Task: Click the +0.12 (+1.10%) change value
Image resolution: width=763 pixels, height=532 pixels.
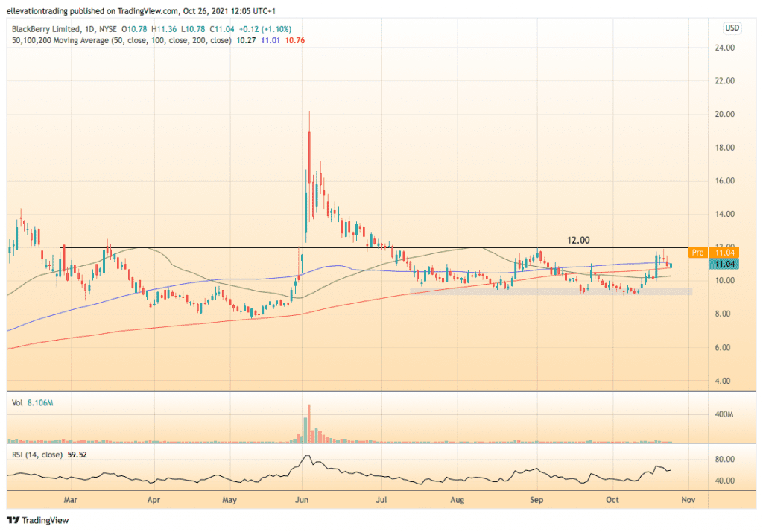Action: pyautogui.click(x=265, y=29)
